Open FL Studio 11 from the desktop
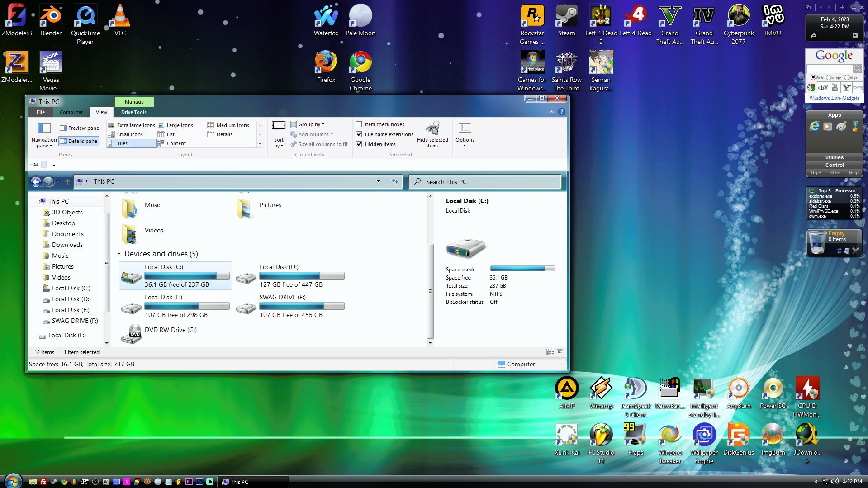 (x=601, y=434)
